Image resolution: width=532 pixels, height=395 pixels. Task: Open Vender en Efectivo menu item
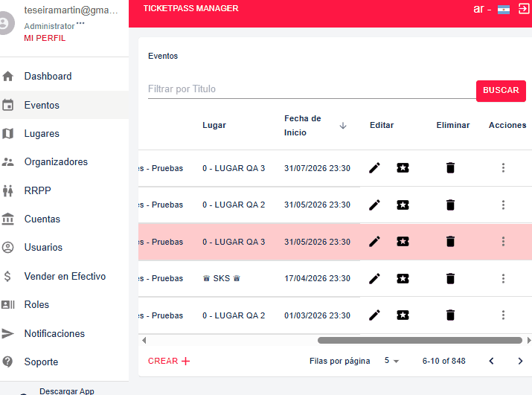point(65,276)
